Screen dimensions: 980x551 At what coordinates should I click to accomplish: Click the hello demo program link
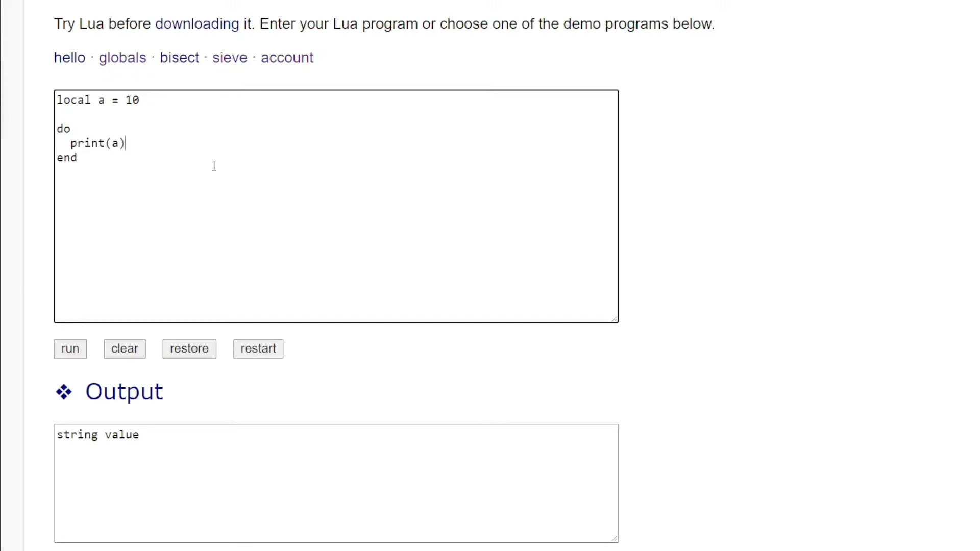coord(69,57)
